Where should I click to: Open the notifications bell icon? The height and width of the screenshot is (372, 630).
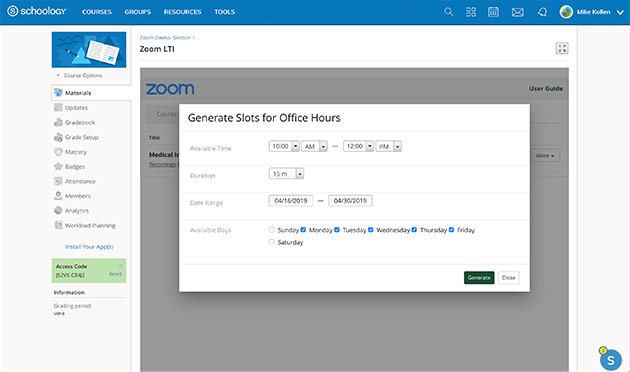click(x=542, y=12)
